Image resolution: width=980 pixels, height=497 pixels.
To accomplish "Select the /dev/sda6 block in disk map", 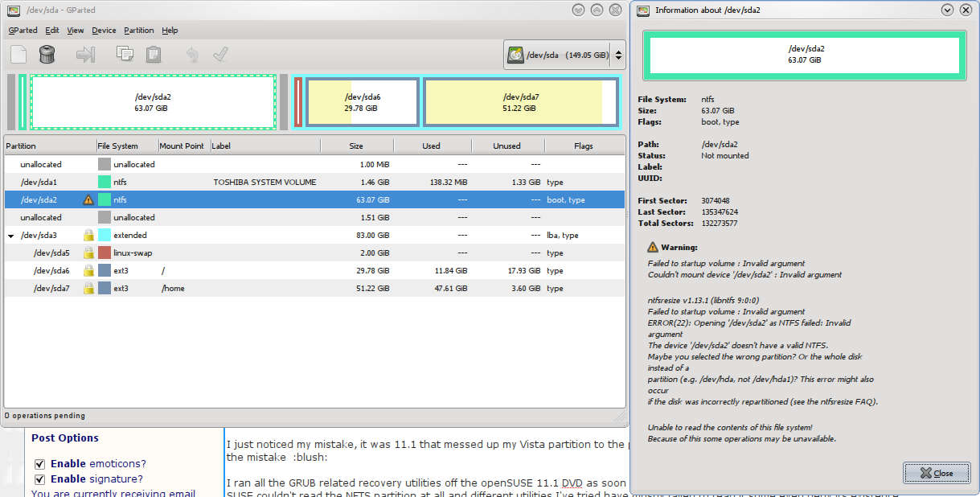I will (x=362, y=102).
